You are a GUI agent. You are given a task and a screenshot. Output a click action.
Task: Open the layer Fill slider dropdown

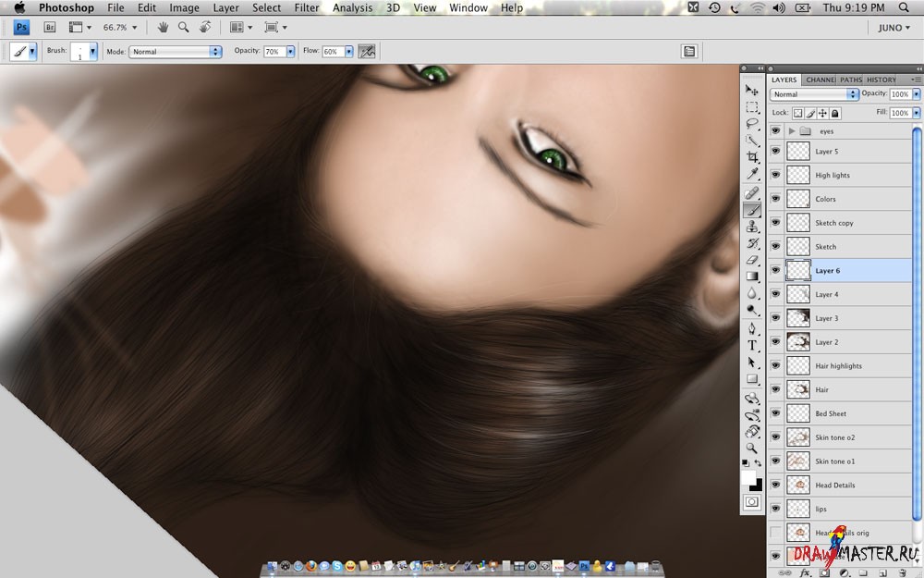[917, 113]
